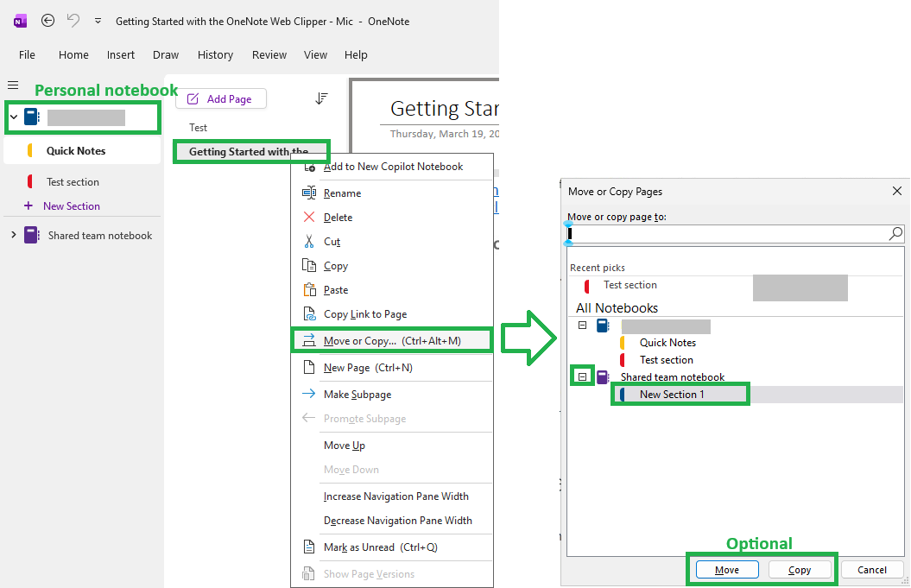
Task: Click the magnifier search icon in dialog
Action: pos(896,234)
